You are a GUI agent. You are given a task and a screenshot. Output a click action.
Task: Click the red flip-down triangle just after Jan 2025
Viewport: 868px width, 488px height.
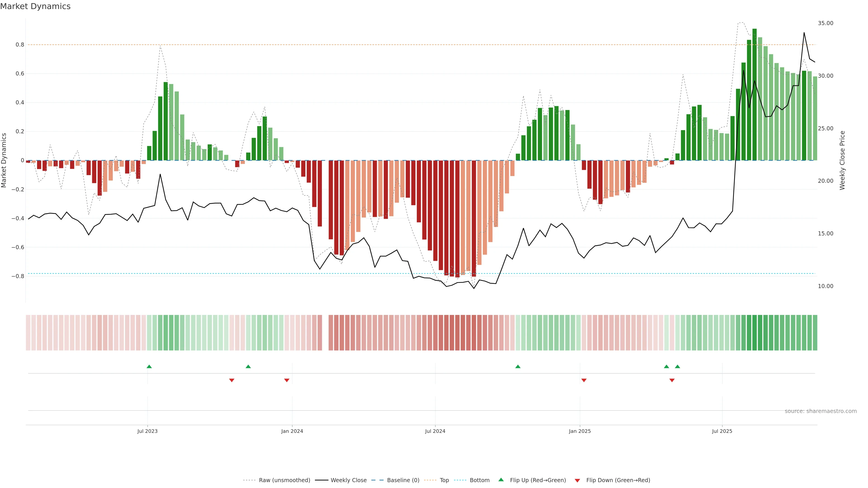(x=584, y=380)
